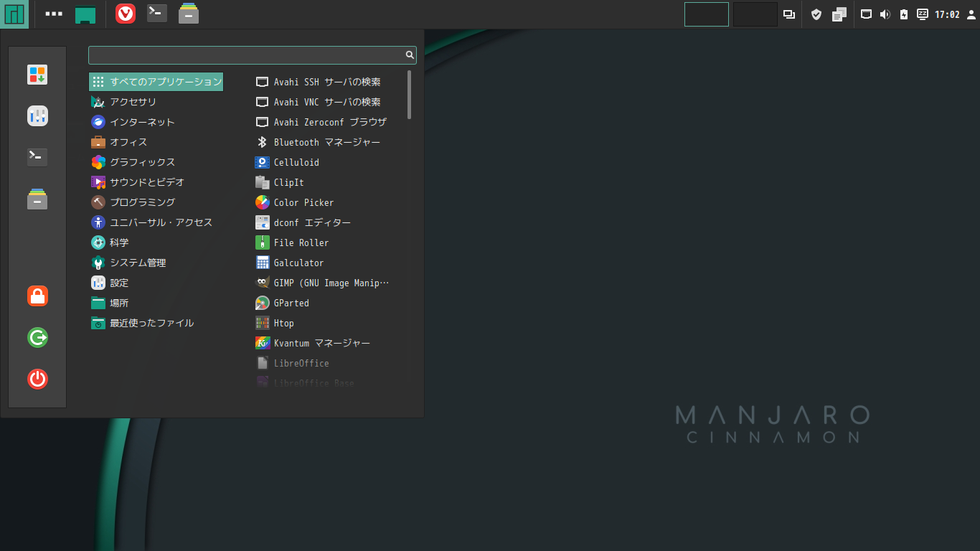Open the Color Picker application
The height and width of the screenshot is (551, 980).
(x=328, y=202)
